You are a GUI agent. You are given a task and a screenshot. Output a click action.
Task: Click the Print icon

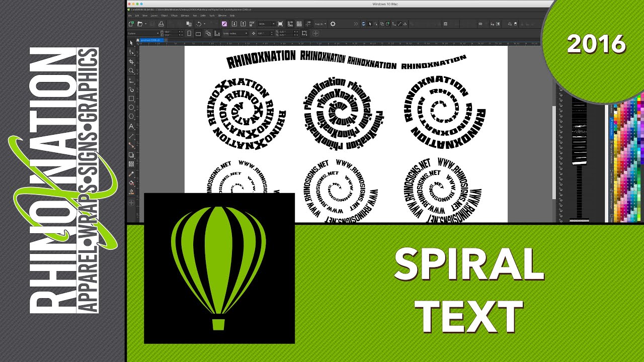point(161,24)
